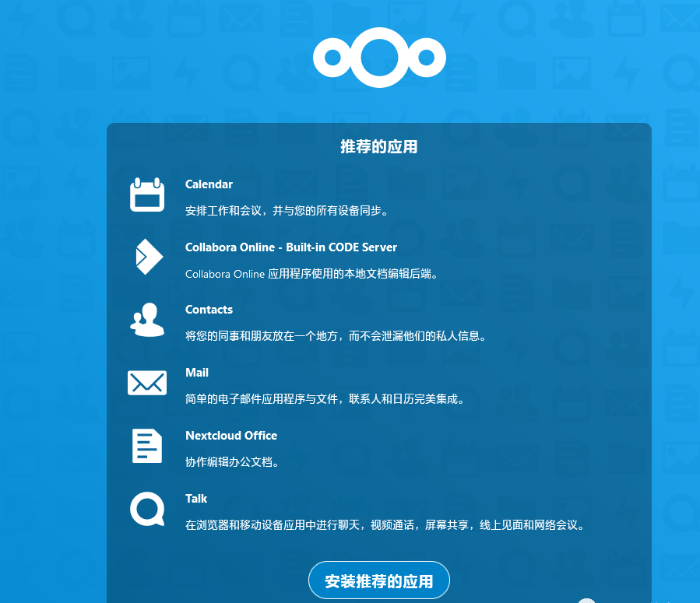
Task: Click the 安装推荐的应用 button
Action: pyautogui.click(x=379, y=580)
